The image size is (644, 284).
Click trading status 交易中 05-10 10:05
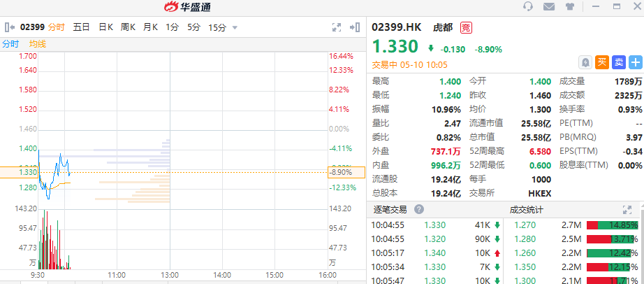pos(409,65)
